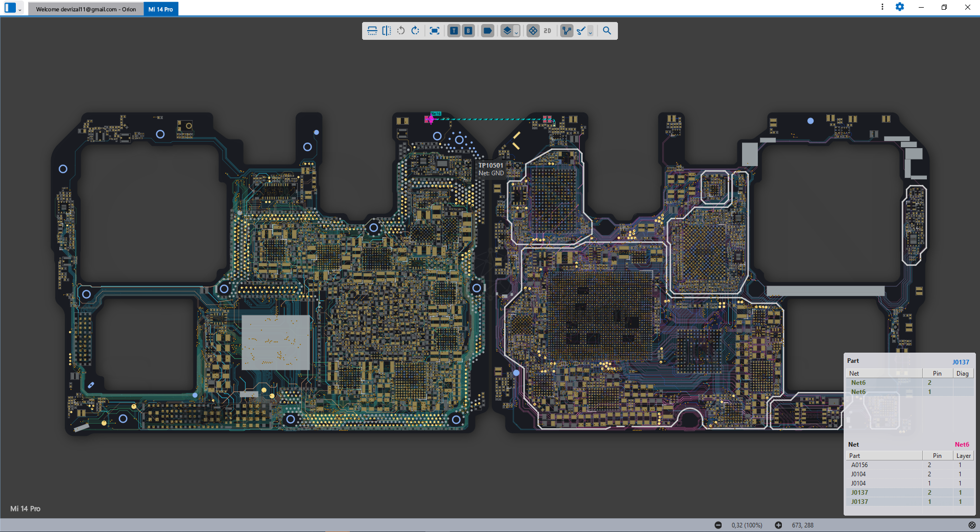Toggle the bottom side (B) view
980x532 pixels.
click(468, 31)
